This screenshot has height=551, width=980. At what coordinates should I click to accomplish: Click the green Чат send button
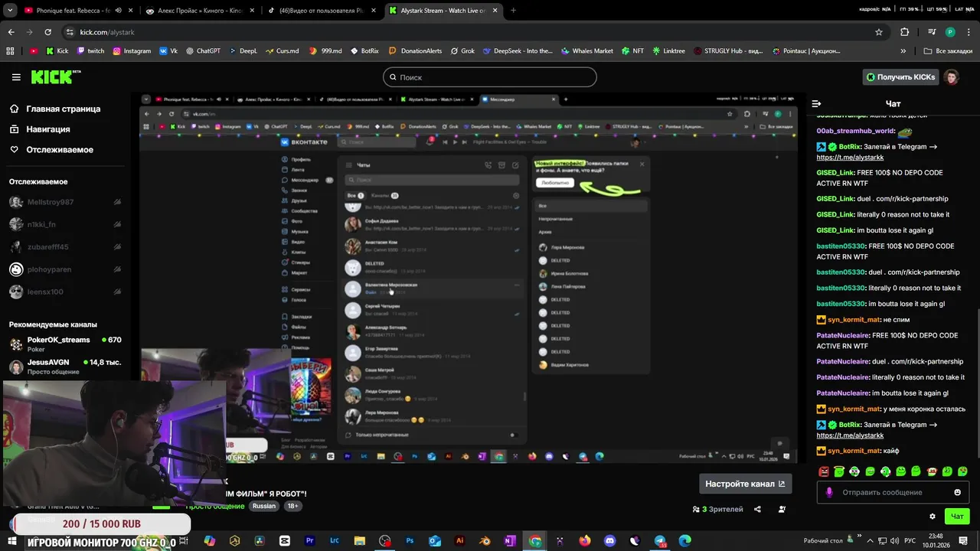click(x=957, y=517)
